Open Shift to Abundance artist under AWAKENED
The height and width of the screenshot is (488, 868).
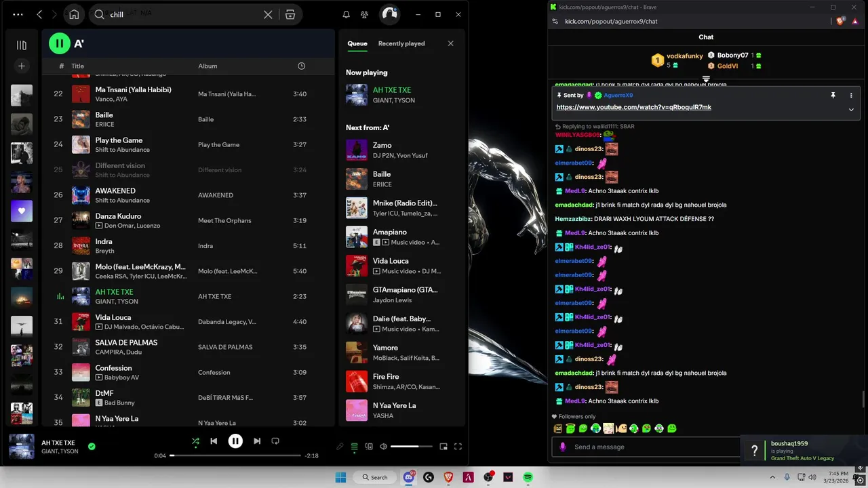[123, 201]
